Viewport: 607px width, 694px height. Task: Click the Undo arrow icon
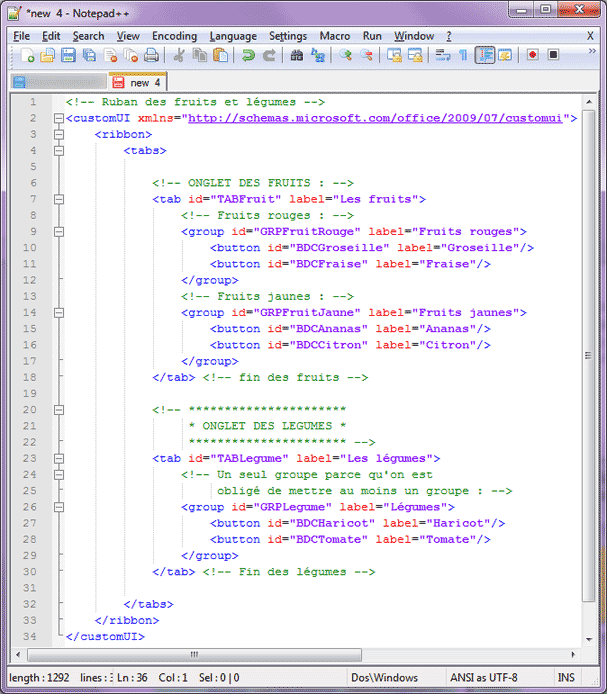pyautogui.click(x=248, y=55)
